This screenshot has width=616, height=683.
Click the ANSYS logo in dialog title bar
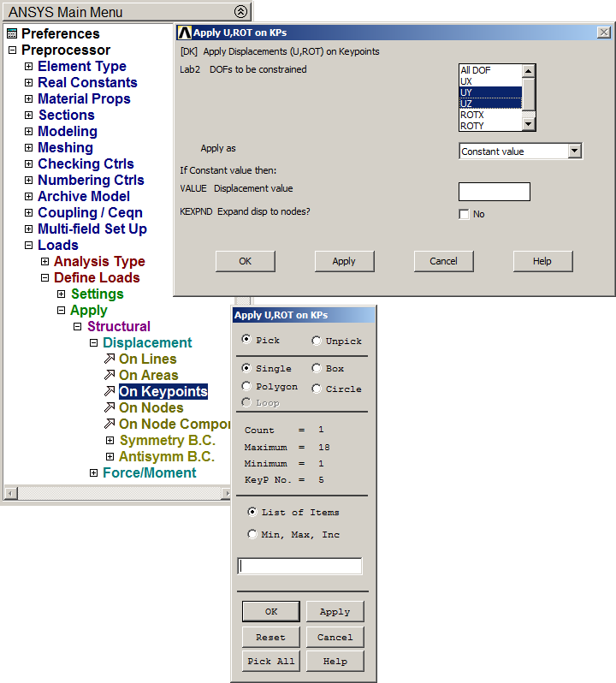coord(184,33)
